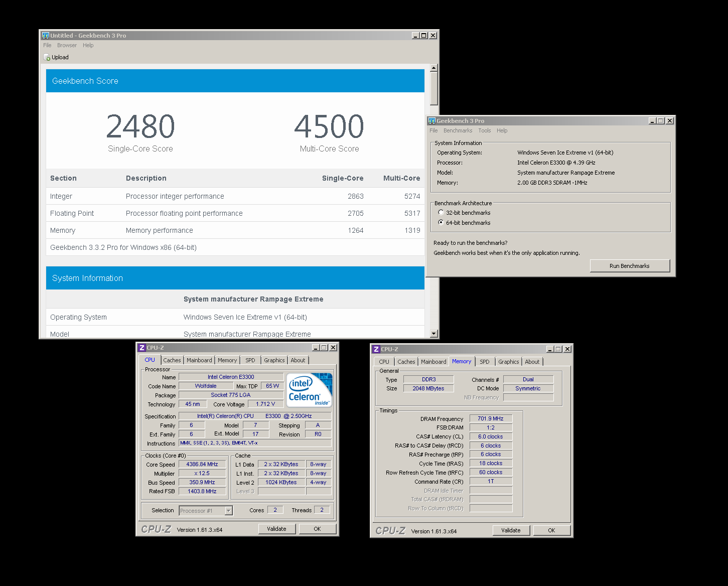This screenshot has height=586, width=728.
Task: Switch to About tab in CPU-Z CPU window
Action: coord(298,360)
